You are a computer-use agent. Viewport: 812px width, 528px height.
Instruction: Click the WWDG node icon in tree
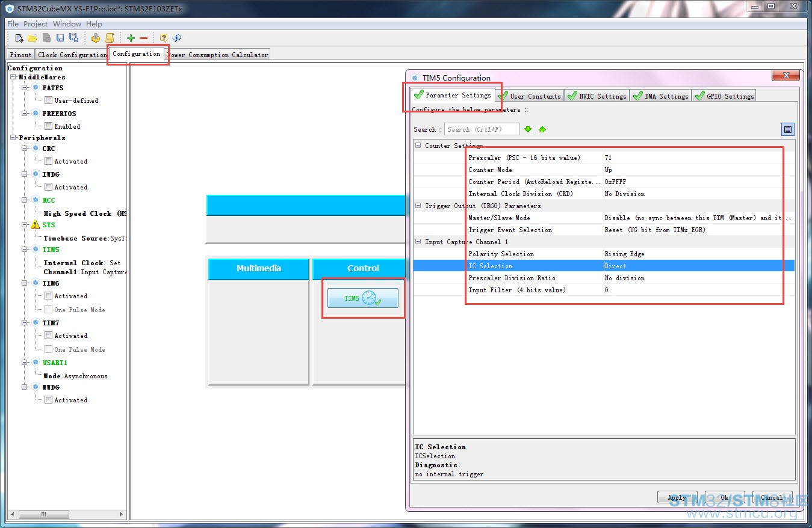(36, 387)
